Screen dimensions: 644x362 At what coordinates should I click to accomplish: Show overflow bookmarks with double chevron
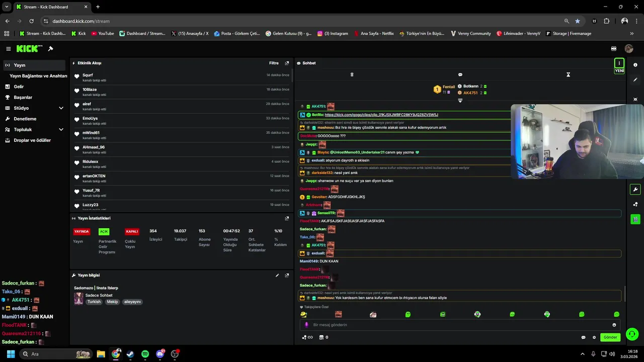pyautogui.click(x=632, y=34)
